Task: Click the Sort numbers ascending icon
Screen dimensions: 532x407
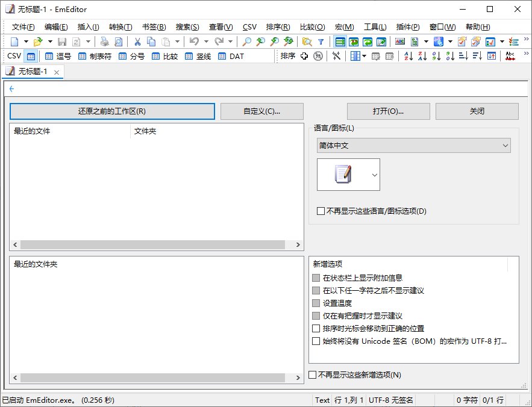Action: click(x=436, y=56)
